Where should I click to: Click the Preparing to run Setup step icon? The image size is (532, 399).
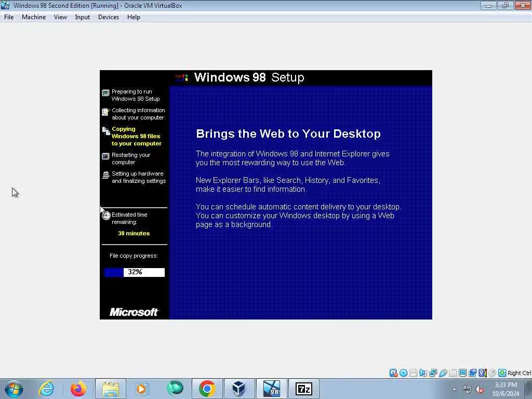105,93
